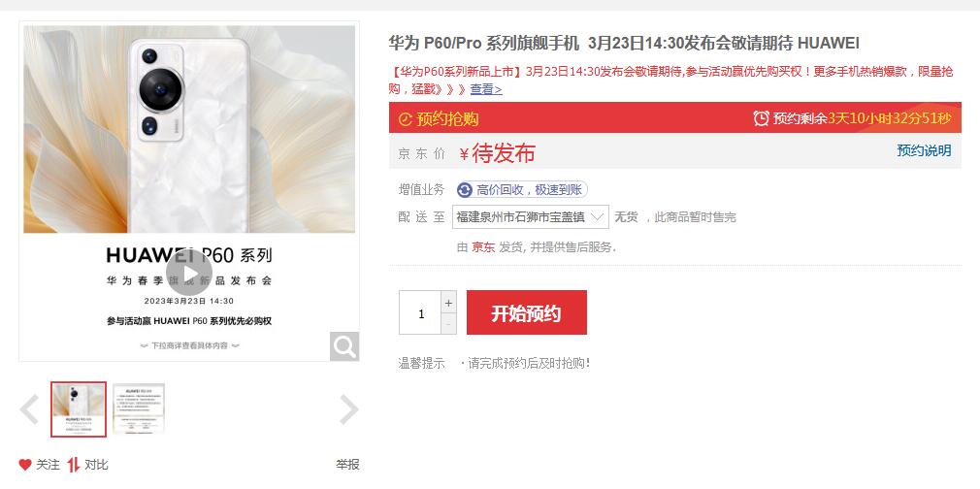Show next thumbnails with right arrow

point(348,409)
